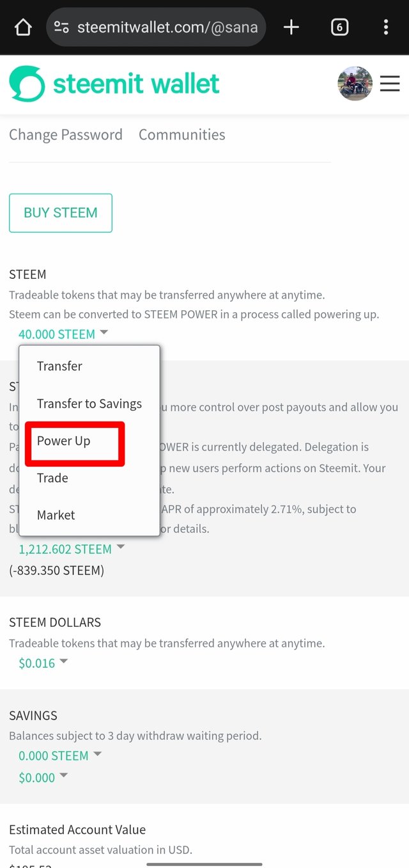Open the tab switcher showing 6 tabs

(x=339, y=27)
